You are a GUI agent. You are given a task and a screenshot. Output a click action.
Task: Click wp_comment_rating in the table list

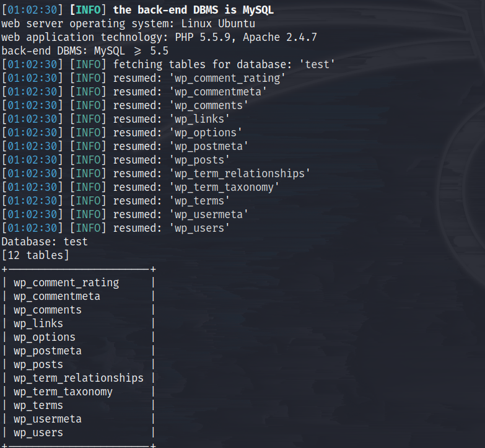click(x=66, y=283)
